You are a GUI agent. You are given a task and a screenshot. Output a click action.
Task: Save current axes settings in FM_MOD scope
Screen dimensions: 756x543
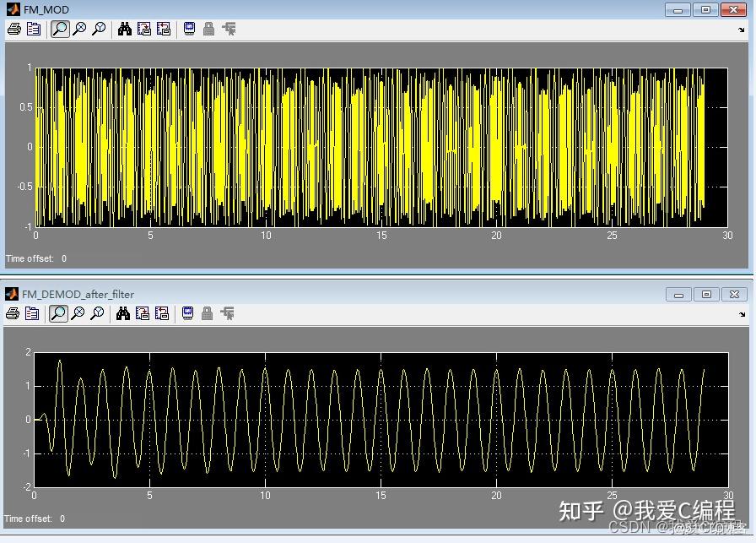143,29
